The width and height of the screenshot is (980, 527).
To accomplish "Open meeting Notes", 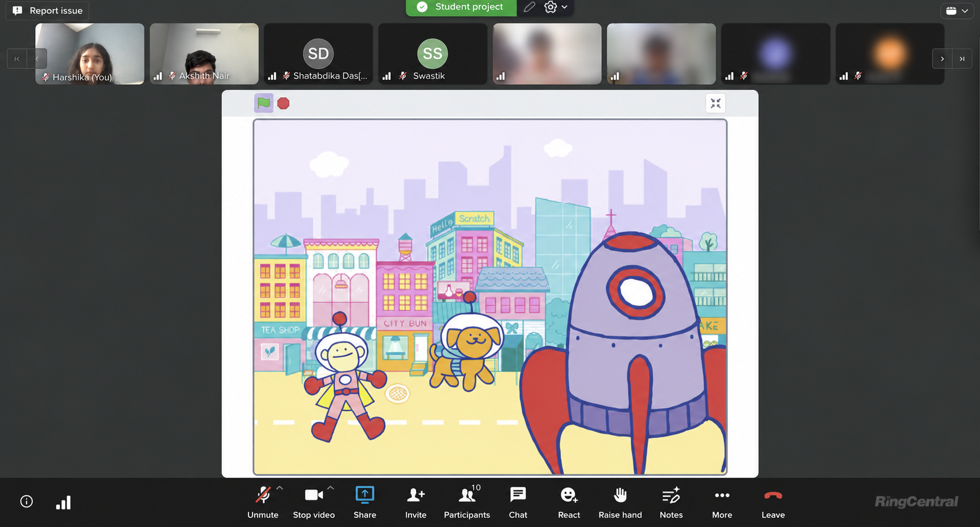I will [671, 502].
